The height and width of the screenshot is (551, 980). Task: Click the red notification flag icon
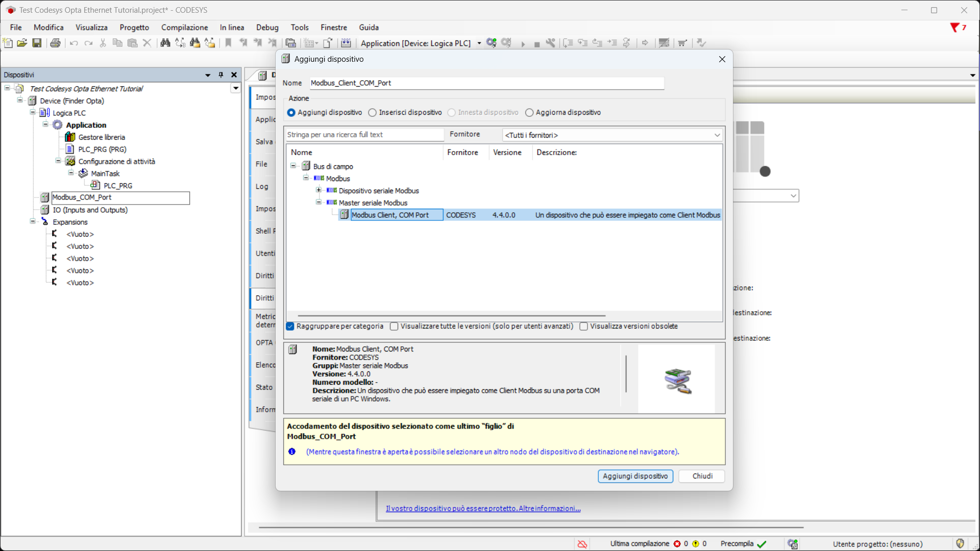[x=954, y=27]
